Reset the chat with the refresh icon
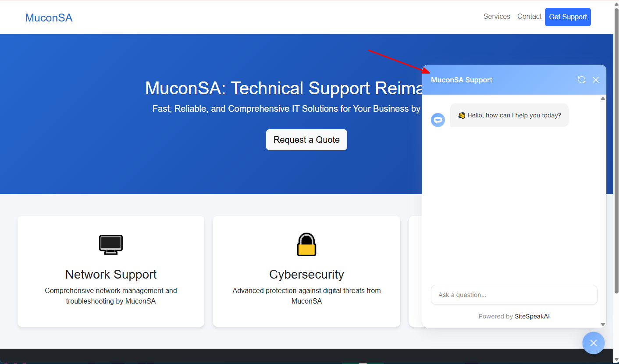619x364 pixels. (x=582, y=80)
